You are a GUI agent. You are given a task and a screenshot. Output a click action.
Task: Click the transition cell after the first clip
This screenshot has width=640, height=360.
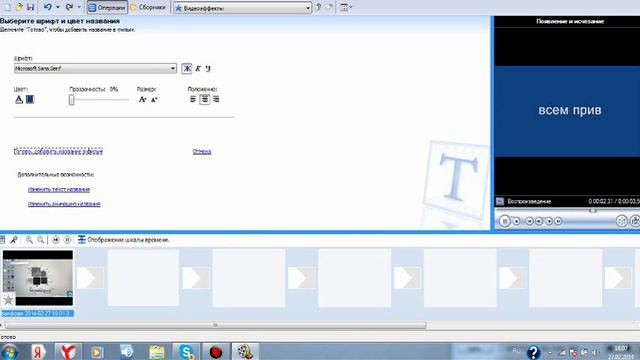(x=90, y=278)
